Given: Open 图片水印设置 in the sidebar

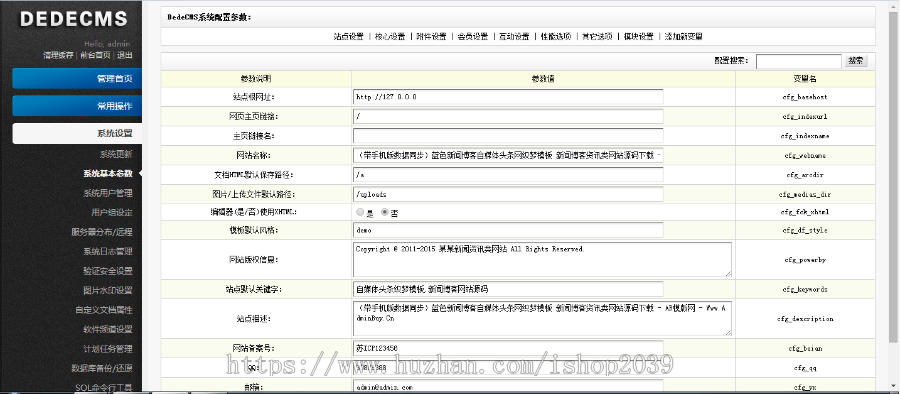Looking at the screenshot, I should click(108, 290).
